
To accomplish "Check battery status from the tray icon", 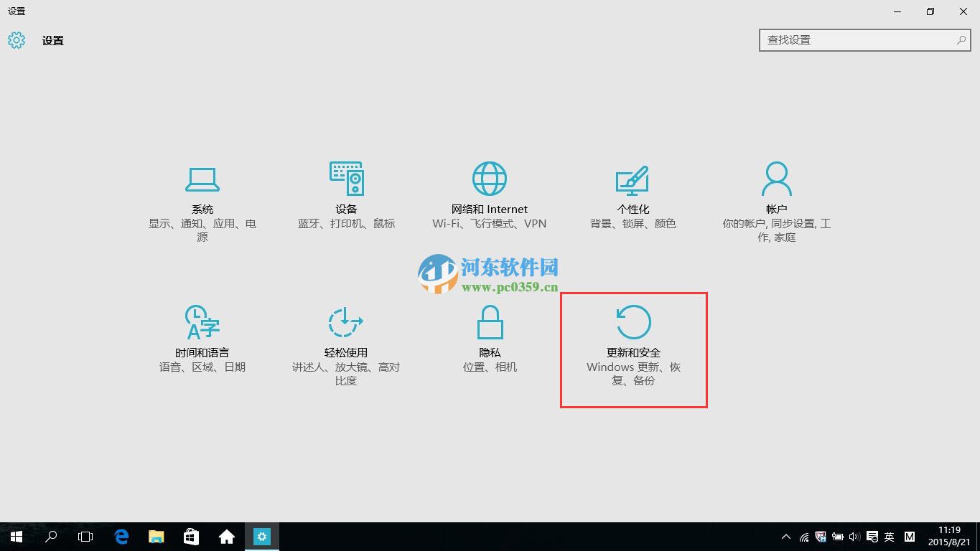I will point(838,536).
